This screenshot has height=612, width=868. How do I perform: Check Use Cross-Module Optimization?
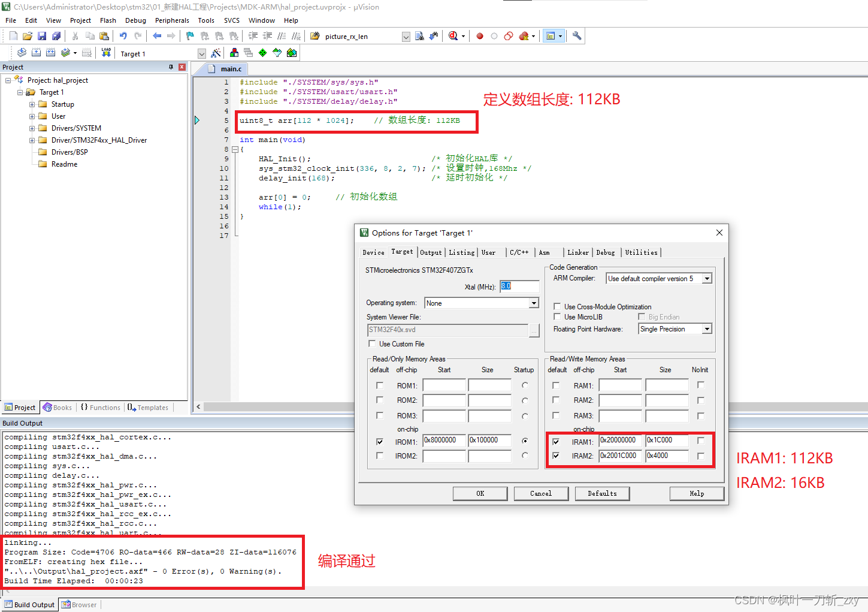pyautogui.click(x=557, y=306)
